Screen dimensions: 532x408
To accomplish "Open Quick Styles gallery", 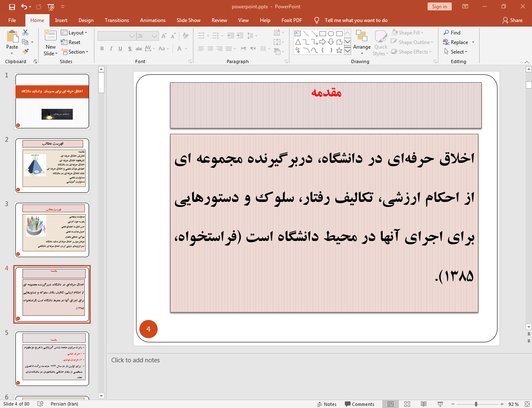I will click(x=381, y=43).
